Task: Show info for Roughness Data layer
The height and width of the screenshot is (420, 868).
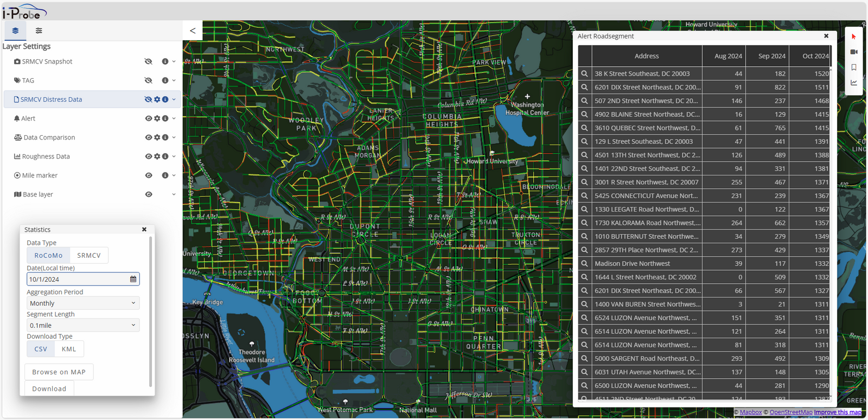Action: [x=165, y=156]
